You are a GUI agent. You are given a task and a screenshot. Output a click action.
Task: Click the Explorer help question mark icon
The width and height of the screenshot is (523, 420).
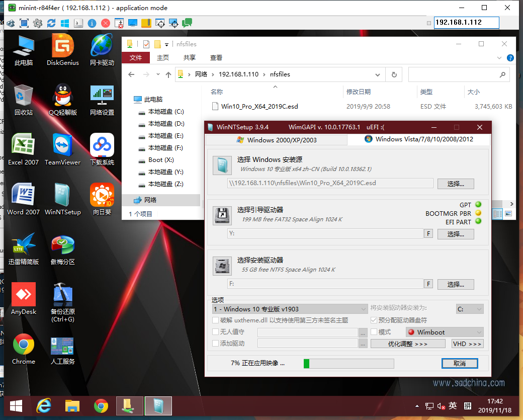point(510,58)
